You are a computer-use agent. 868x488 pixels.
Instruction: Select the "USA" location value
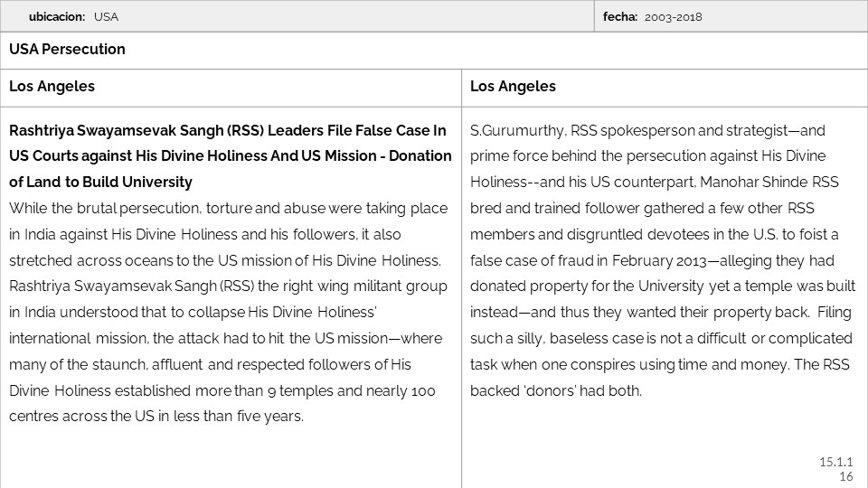coord(106,16)
